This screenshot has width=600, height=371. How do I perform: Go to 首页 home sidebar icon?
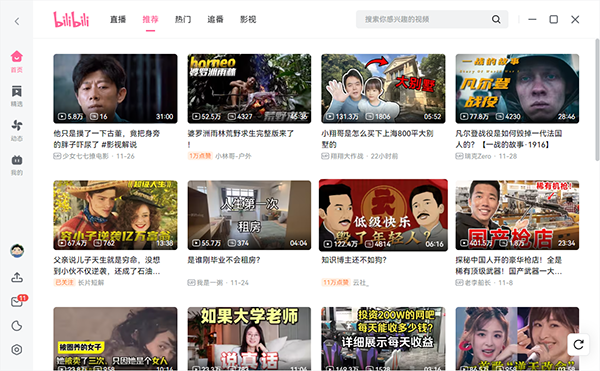tap(16, 61)
